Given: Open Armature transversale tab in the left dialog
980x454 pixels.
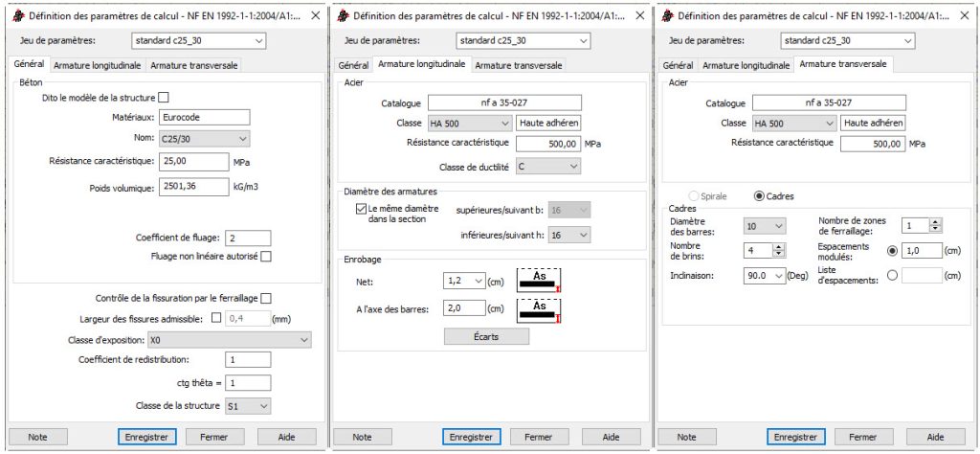Looking at the screenshot, I should click(193, 65).
